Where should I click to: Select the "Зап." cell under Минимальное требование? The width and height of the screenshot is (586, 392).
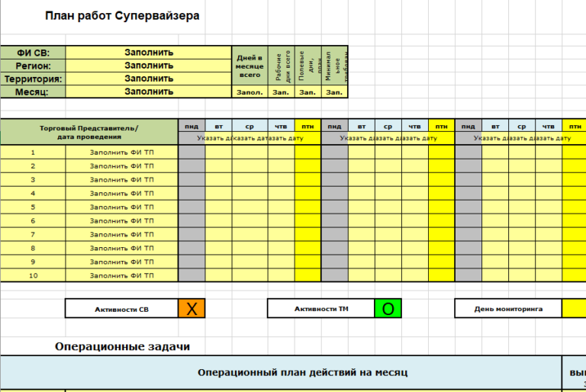point(335,92)
